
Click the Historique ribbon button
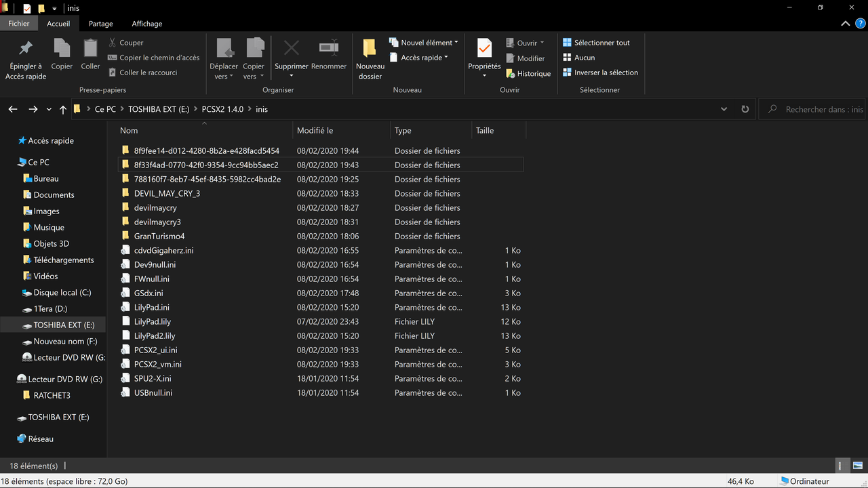528,73
